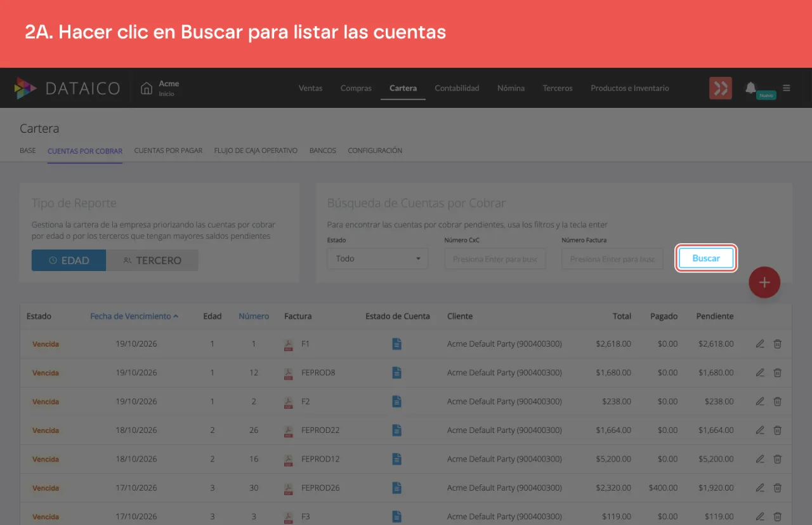Click the Buscar button
Screen dimensions: 812x525
click(x=706, y=258)
